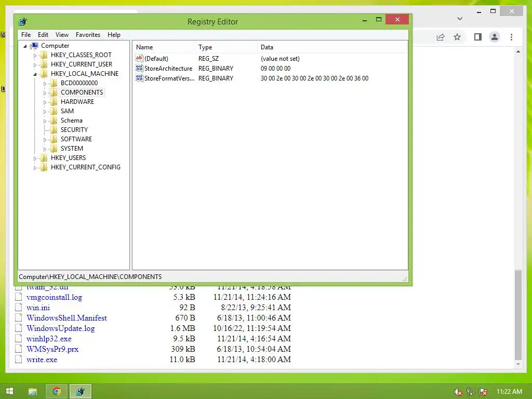Viewport: 532px width, 399px height.
Task: Open the File menu in Registry Editor
Action: click(26, 35)
